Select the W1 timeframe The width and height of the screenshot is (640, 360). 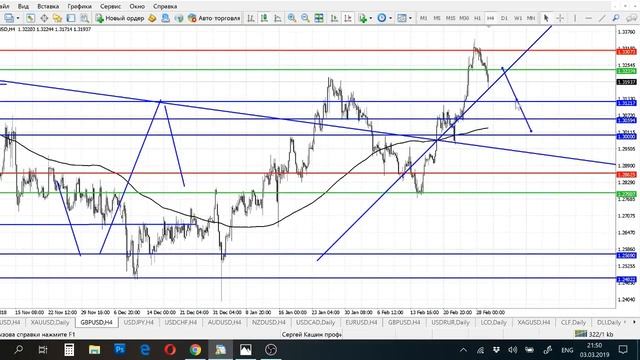(518, 18)
